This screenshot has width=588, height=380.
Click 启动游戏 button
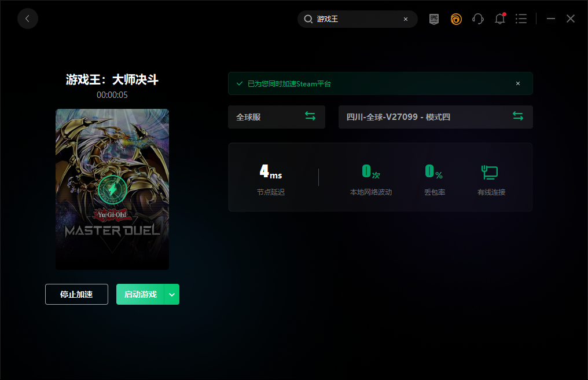pos(140,294)
